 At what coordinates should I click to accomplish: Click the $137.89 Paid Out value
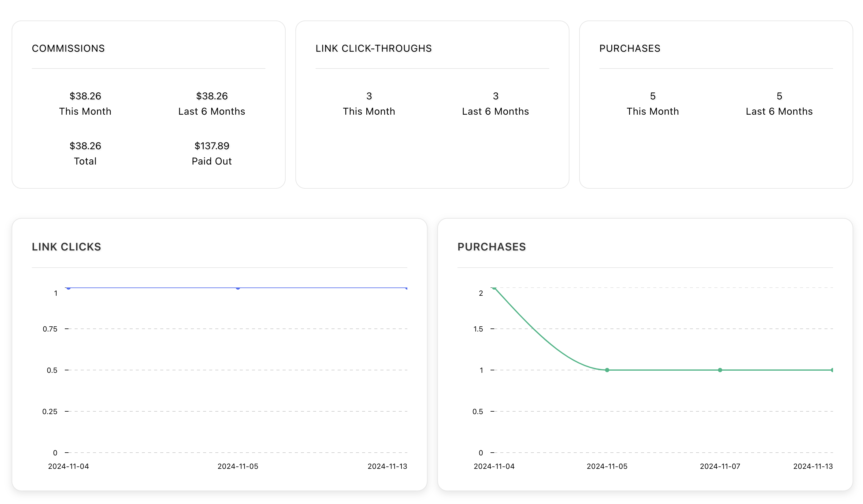212,146
